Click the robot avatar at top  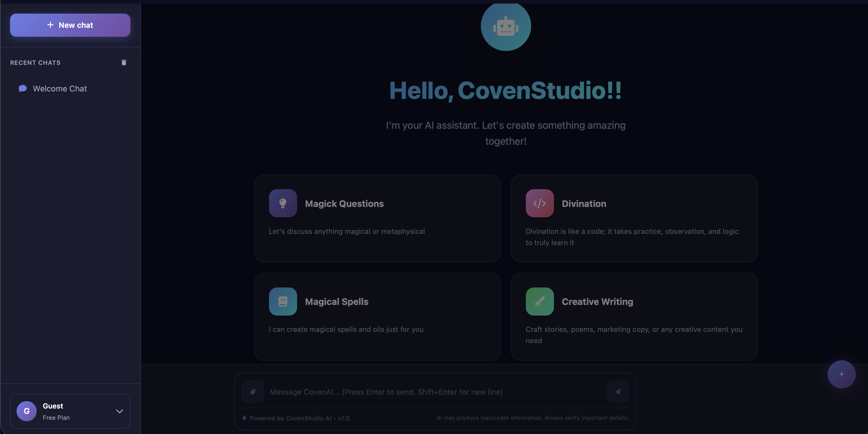[x=505, y=26]
